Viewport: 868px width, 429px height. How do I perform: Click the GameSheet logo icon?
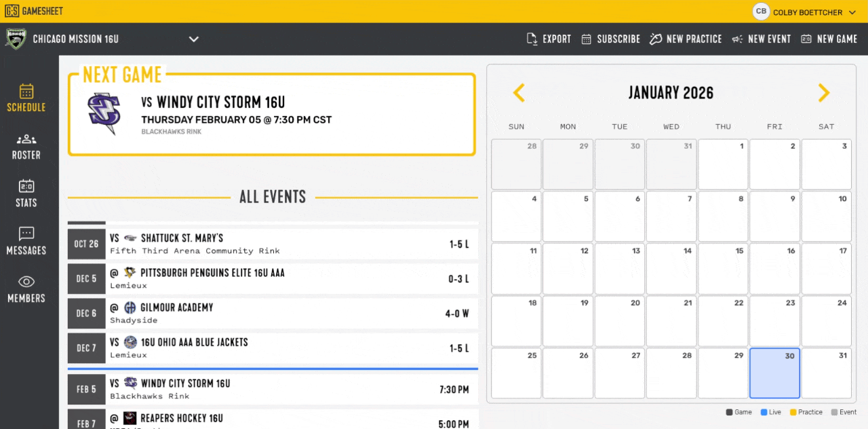(x=12, y=12)
